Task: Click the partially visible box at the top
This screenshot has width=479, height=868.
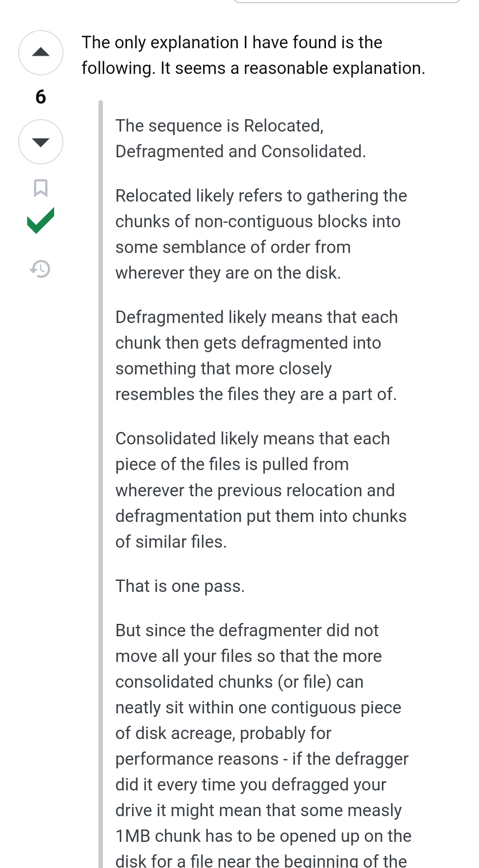Action: [347, 1]
